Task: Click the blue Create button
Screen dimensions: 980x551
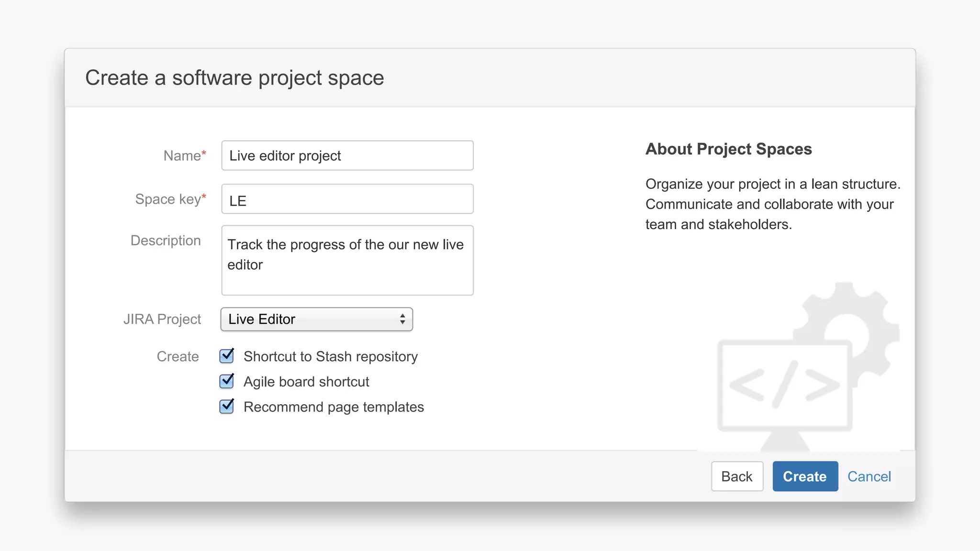Action: tap(805, 476)
